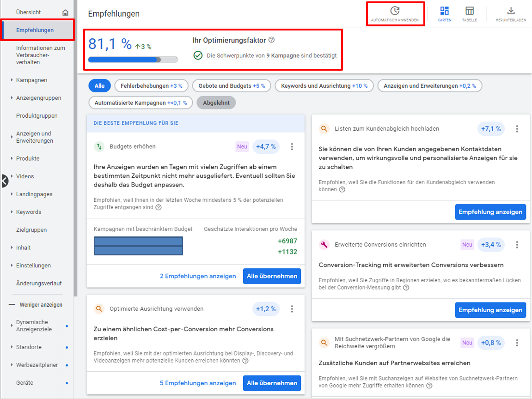The image size is (532, 399).
Task: Open the three-dot menu on Listen zum Kundenabgleich
Action: (517, 129)
